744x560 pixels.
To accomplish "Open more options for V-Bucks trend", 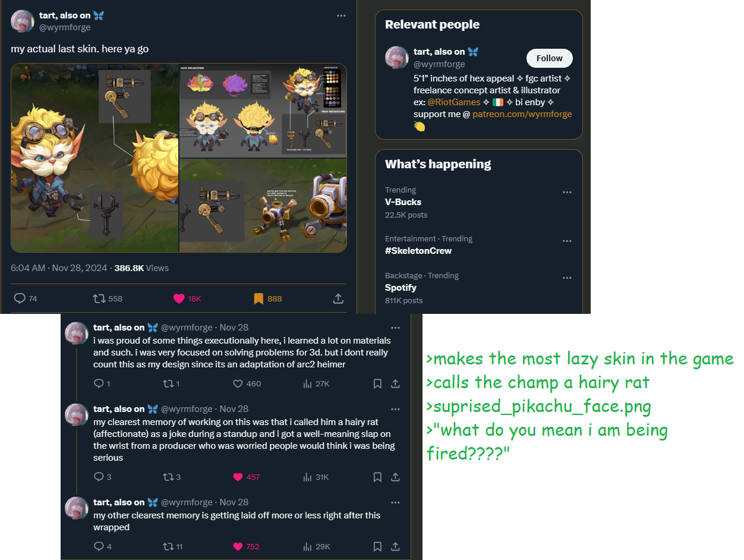I will click(567, 193).
